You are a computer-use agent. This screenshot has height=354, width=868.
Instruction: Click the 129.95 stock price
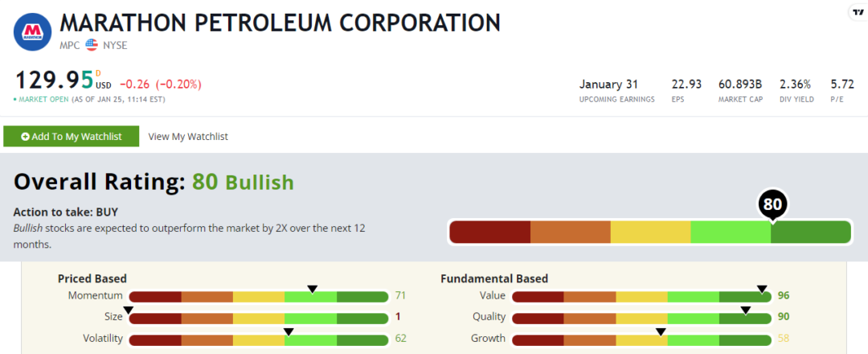(53, 81)
